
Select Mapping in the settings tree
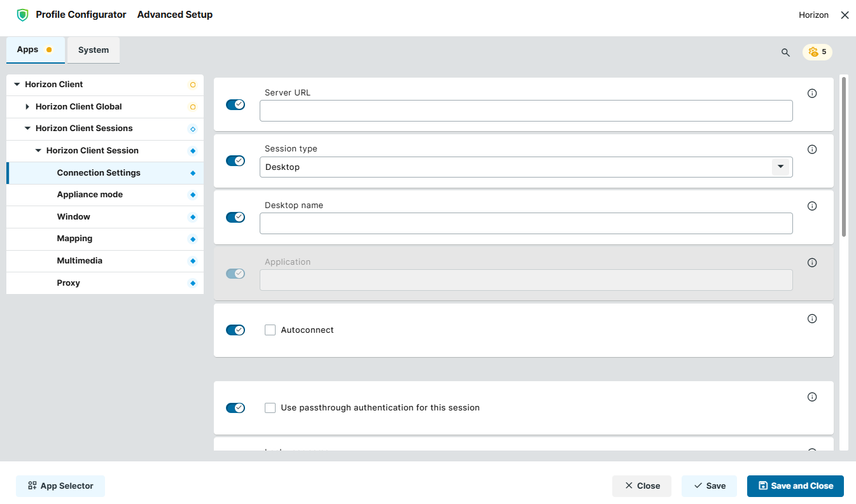pyautogui.click(x=105, y=239)
